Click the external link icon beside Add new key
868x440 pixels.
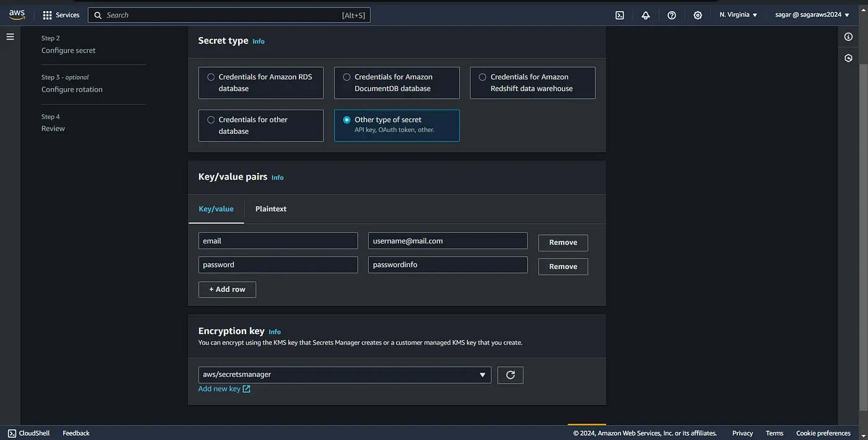tap(246, 389)
